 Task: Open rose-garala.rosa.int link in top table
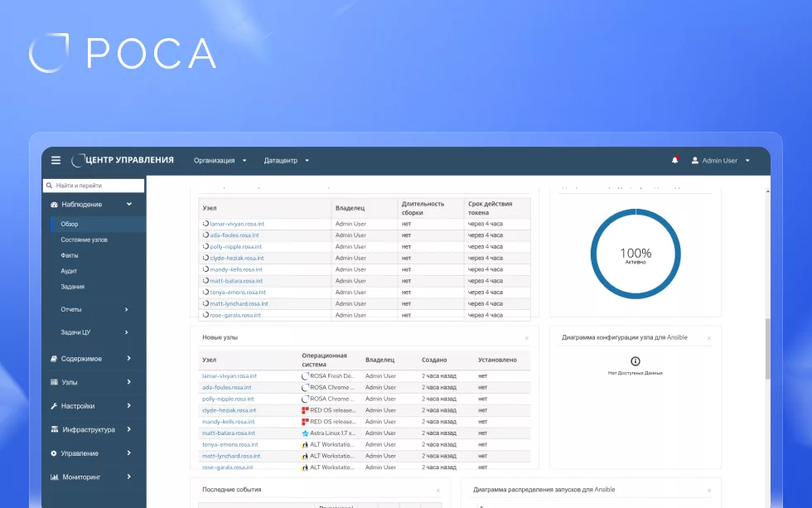pyautogui.click(x=235, y=315)
